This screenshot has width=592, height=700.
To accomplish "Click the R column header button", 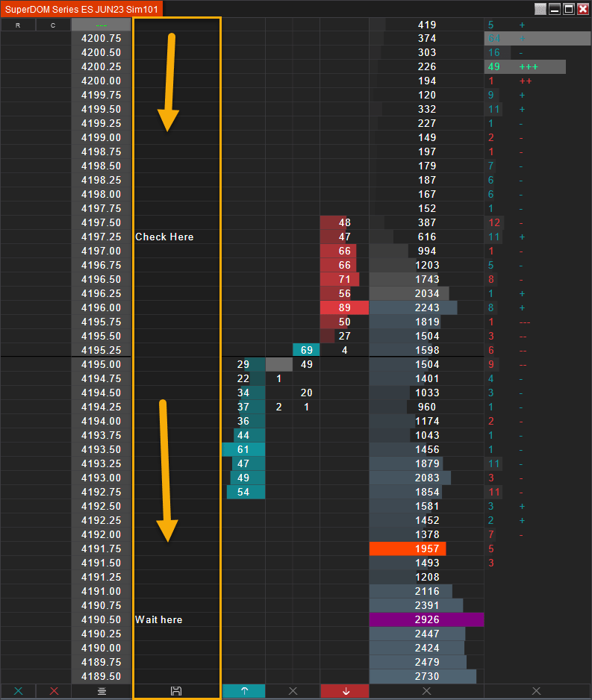I will pos(18,25).
